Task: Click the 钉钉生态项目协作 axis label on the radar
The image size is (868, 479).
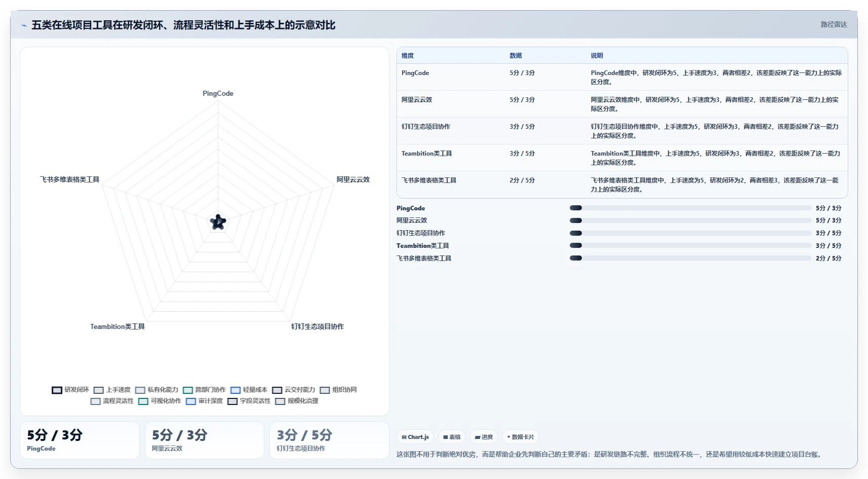Action: coord(318,326)
